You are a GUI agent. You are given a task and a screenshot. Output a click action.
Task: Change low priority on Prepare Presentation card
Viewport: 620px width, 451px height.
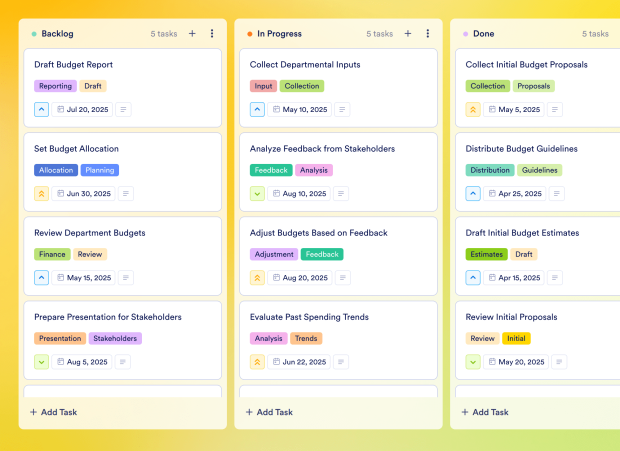42,362
